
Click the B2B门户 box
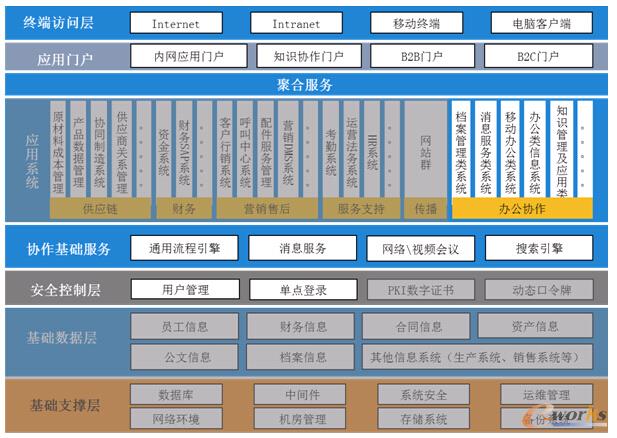(417, 57)
